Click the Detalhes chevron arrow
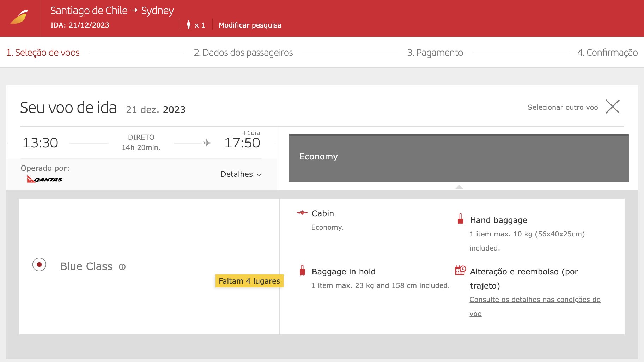Screen dimensions: 644x362 259,175
